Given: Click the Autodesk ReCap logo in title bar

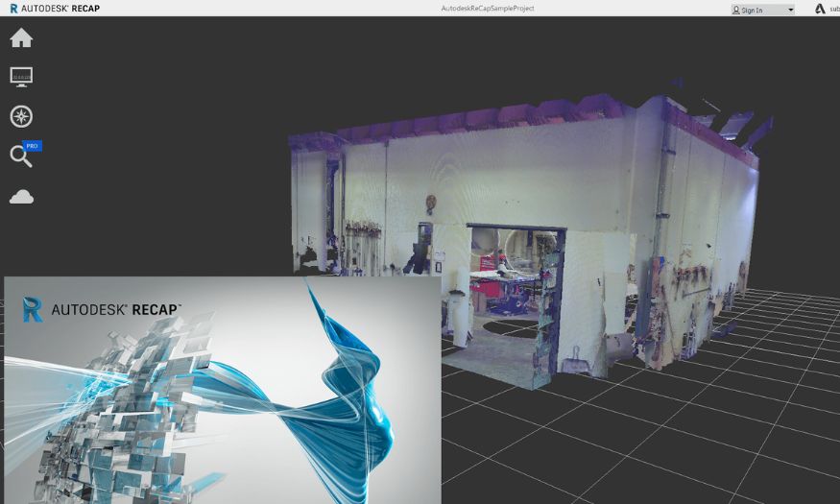Looking at the screenshot, I should (x=55, y=8).
